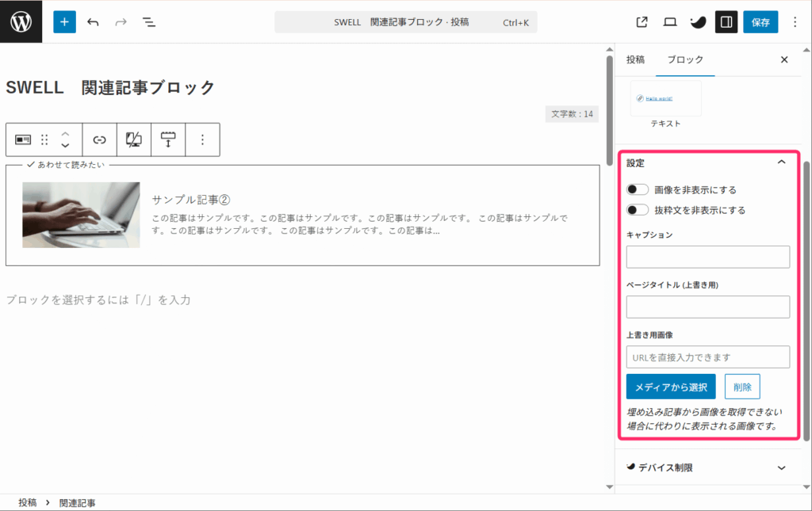
Task: Expand the デバイス制限 panel
Action: tap(708, 467)
